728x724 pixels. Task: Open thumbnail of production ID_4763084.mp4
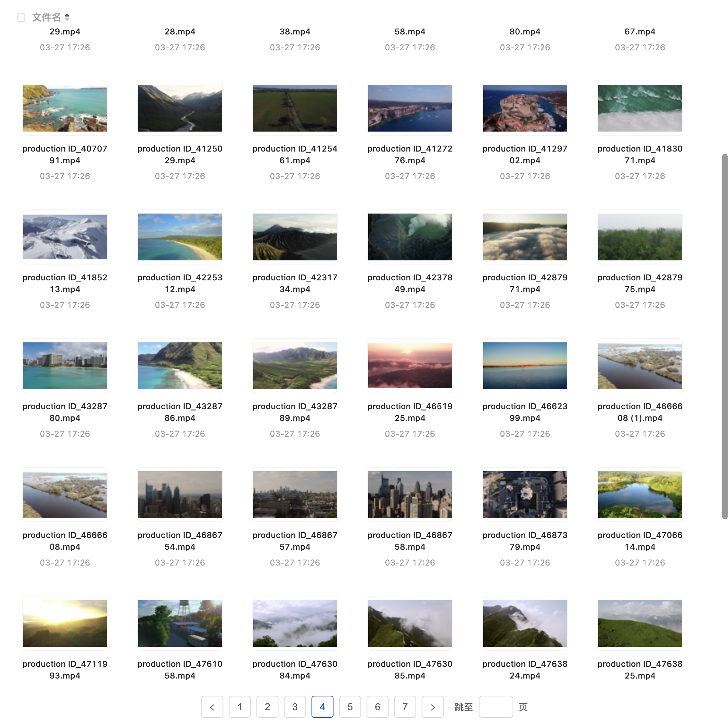(x=295, y=623)
